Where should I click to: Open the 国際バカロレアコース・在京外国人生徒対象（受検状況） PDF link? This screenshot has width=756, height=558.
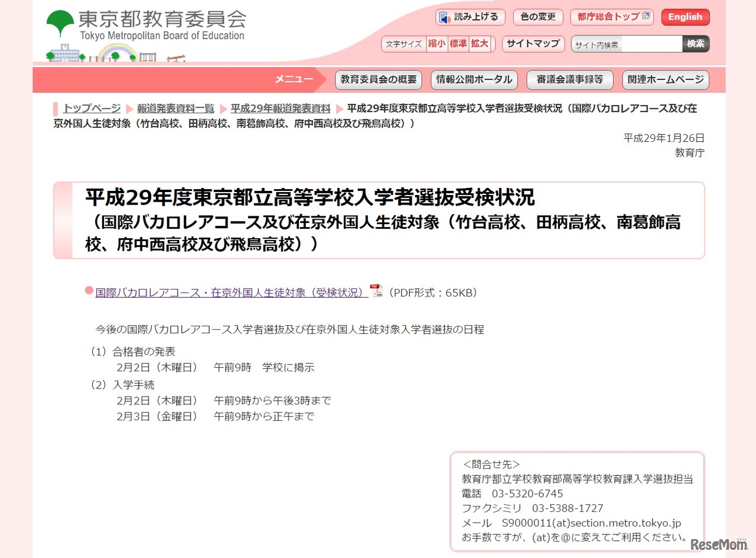click(x=229, y=291)
